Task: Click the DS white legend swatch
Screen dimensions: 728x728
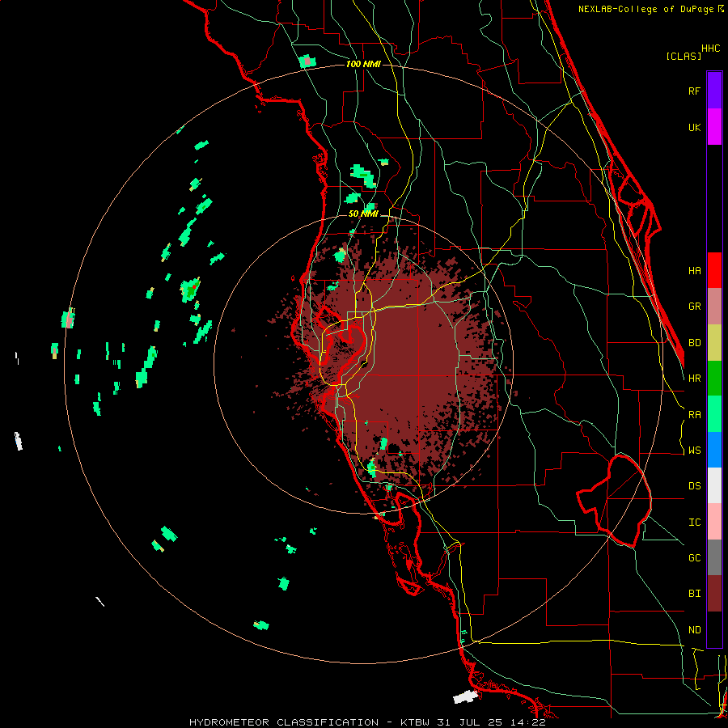Action: point(714,485)
